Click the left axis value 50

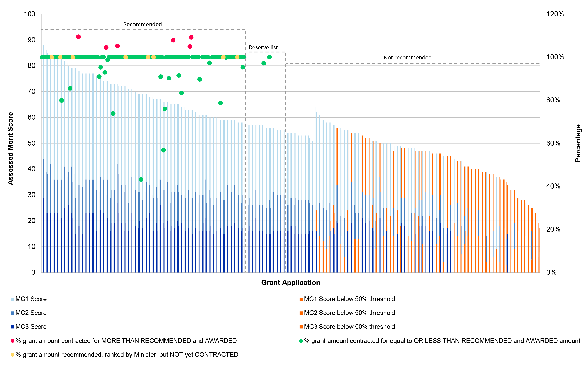[32, 143]
